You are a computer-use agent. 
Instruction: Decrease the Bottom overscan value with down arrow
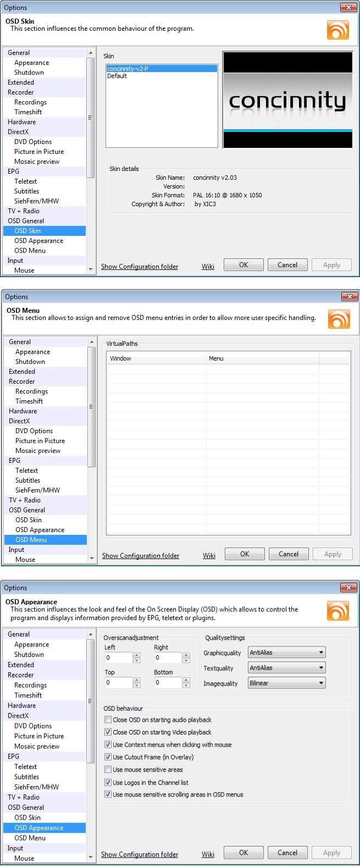186,685
